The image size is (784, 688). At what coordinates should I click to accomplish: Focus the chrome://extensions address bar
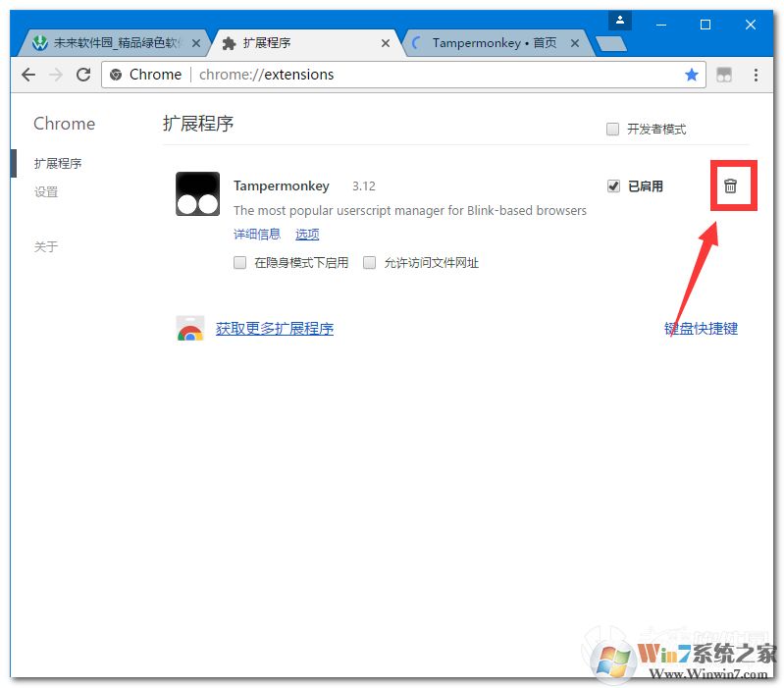403,75
